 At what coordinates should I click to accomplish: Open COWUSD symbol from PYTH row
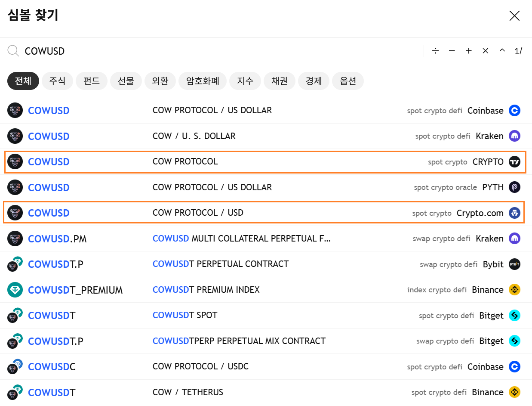click(49, 188)
